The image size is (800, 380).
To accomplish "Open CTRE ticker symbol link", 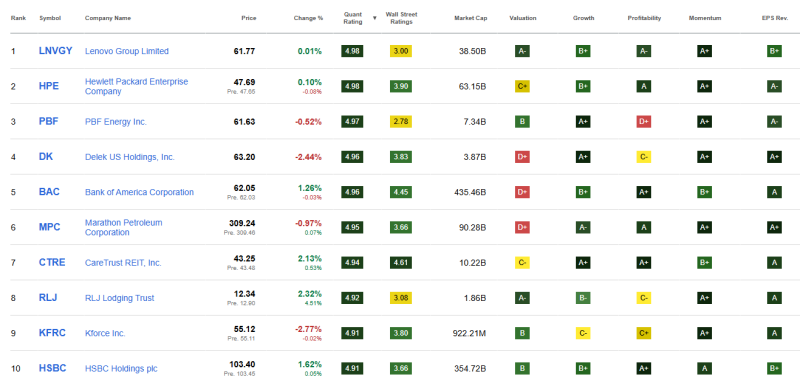I will 52,262.
